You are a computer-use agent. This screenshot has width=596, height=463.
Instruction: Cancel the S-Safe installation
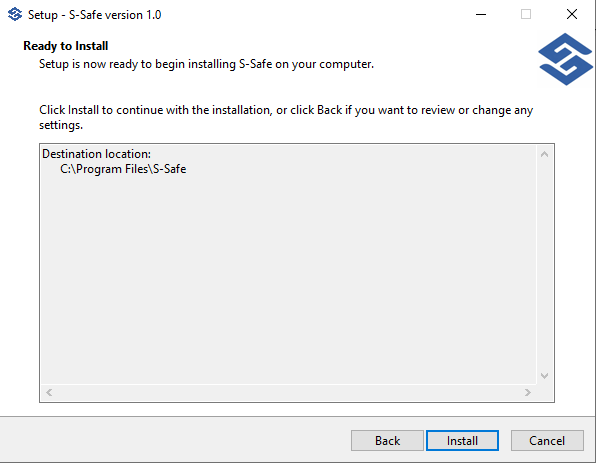coord(547,441)
